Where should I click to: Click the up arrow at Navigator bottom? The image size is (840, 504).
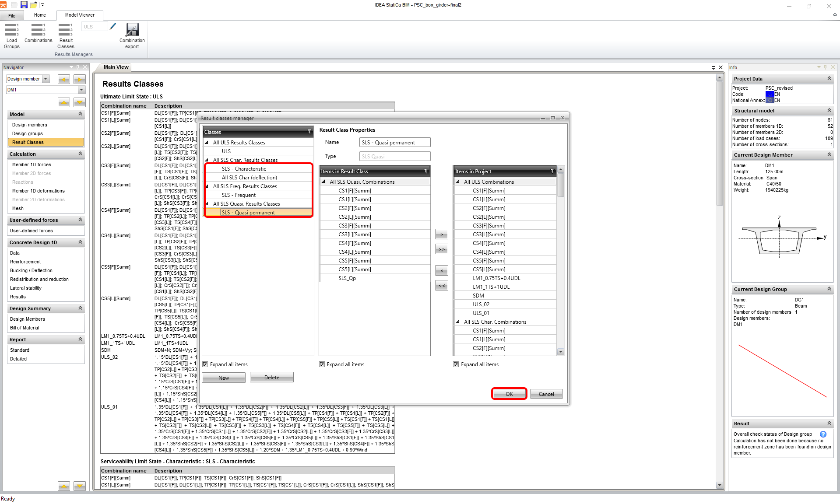tap(64, 486)
